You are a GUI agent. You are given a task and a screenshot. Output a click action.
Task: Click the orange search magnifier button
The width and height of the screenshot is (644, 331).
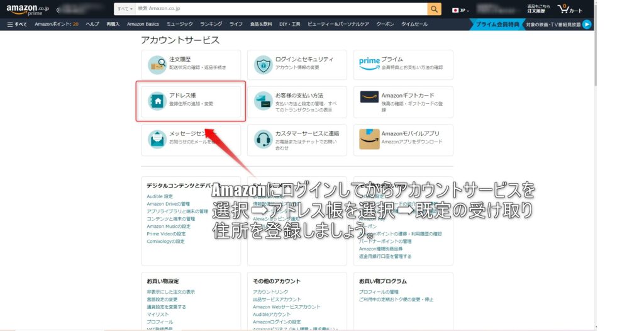pos(434,9)
